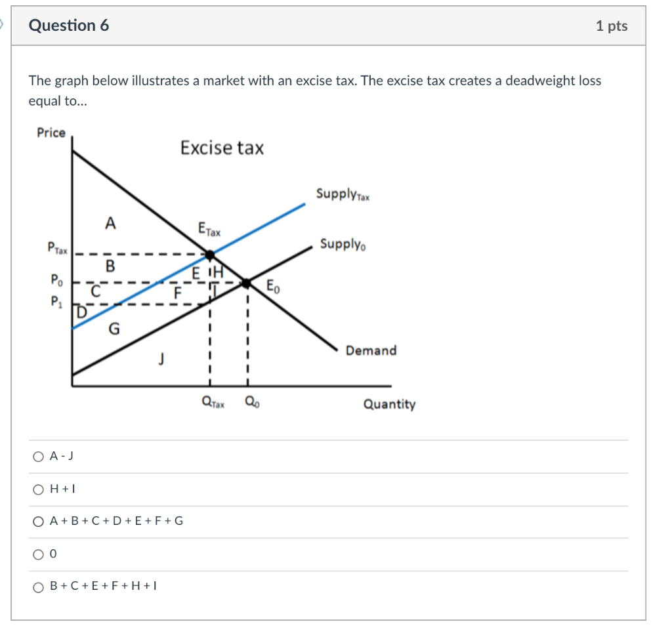
Task: Click the Demand curve label
Action: click(371, 350)
